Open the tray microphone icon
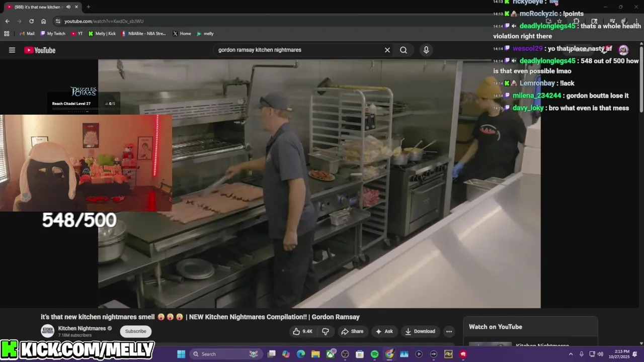This screenshot has height=362, width=644. pos(582,354)
